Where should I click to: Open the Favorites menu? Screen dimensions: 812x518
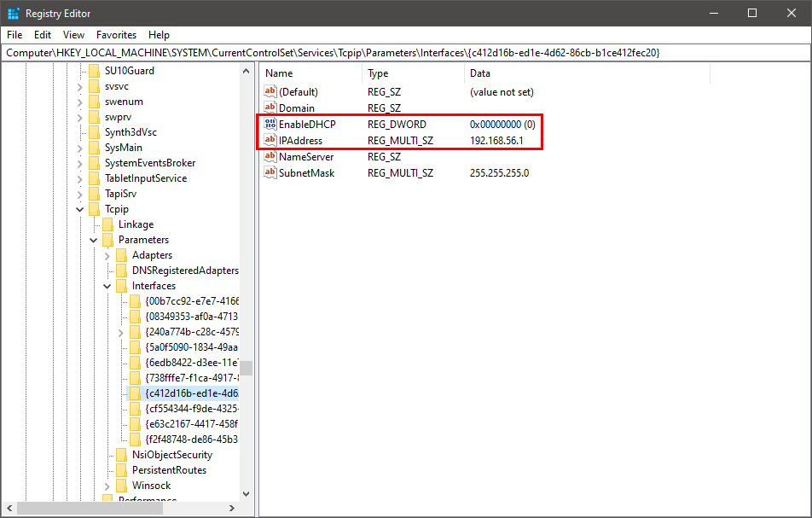116,35
